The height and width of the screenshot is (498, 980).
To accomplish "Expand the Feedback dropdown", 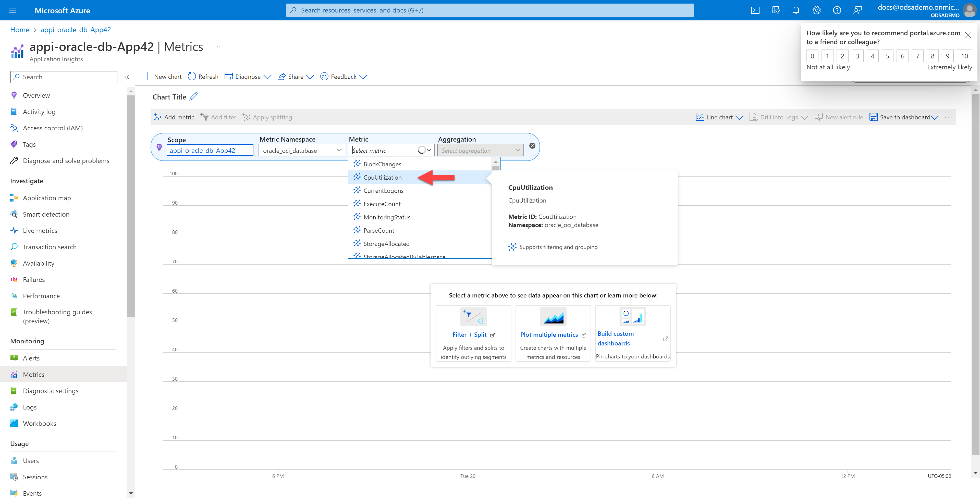I will pos(344,77).
